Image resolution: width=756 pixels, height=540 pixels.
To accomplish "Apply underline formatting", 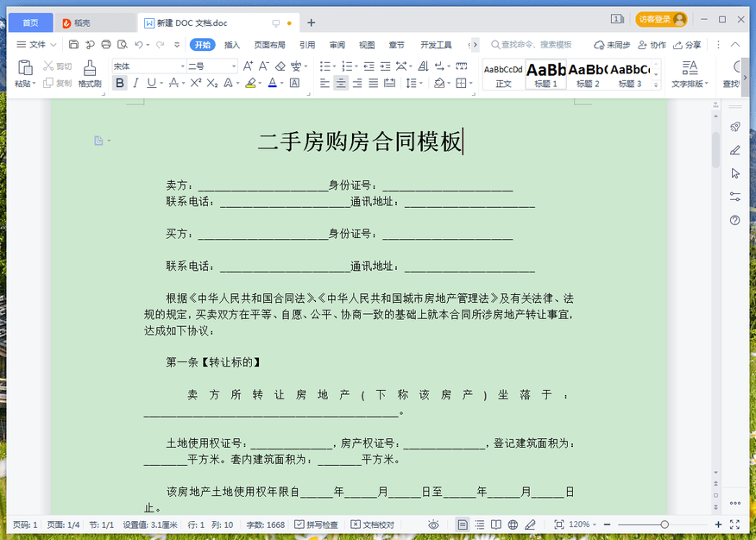I will coord(149,84).
